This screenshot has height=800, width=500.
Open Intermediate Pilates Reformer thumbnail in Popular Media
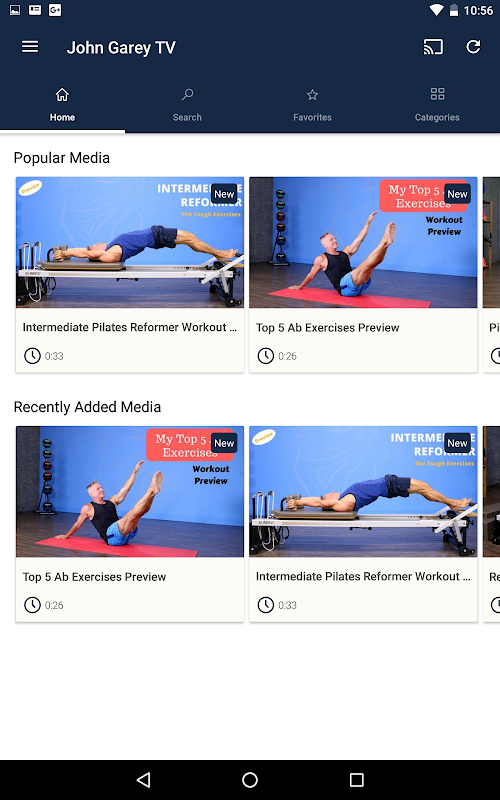coord(130,242)
